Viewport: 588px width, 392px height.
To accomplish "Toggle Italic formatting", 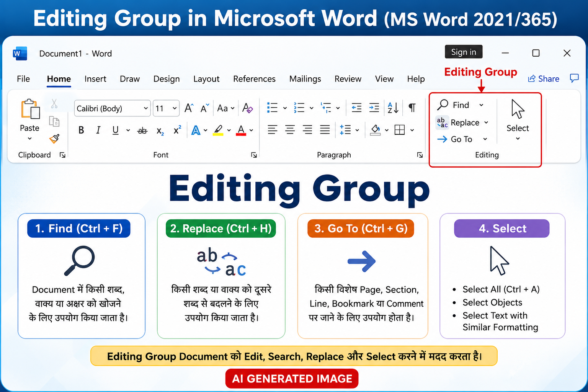I will [x=98, y=130].
